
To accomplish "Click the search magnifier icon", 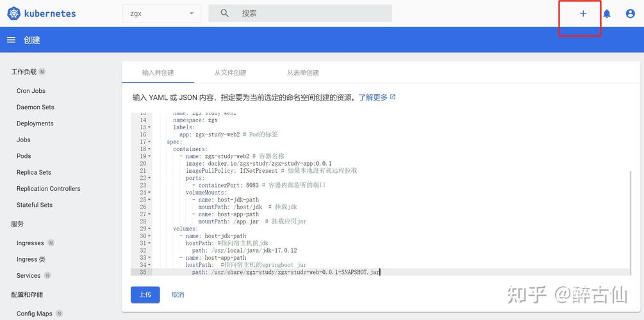I will coord(225,13).
